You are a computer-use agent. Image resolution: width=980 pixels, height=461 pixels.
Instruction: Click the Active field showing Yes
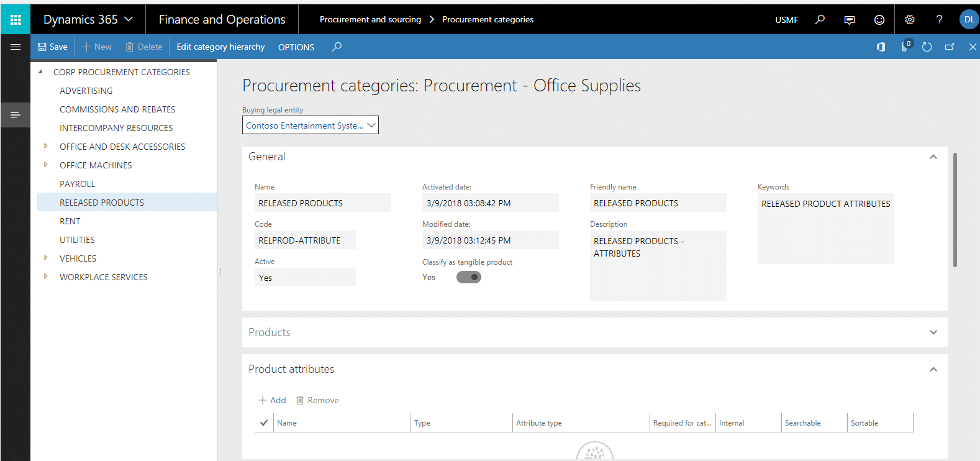point(305,277)
